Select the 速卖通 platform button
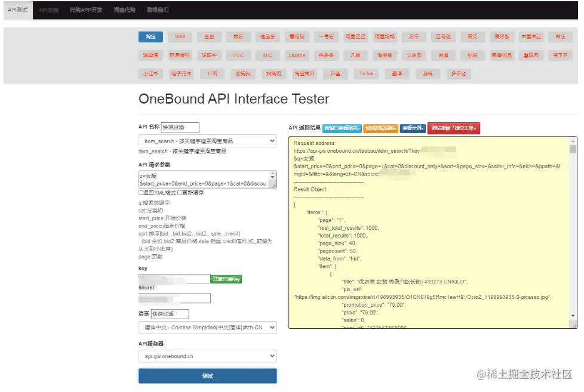Image resolution: width=584 pixels, height=392 pixels. (150, 55)
